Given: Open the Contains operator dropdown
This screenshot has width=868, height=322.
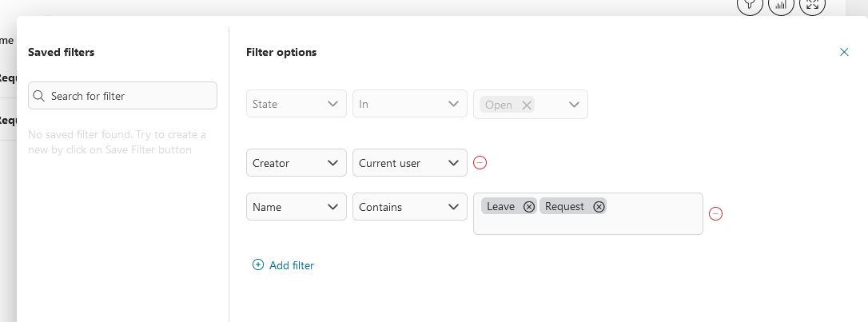Looking at the screenshot, I should [410, 206].
